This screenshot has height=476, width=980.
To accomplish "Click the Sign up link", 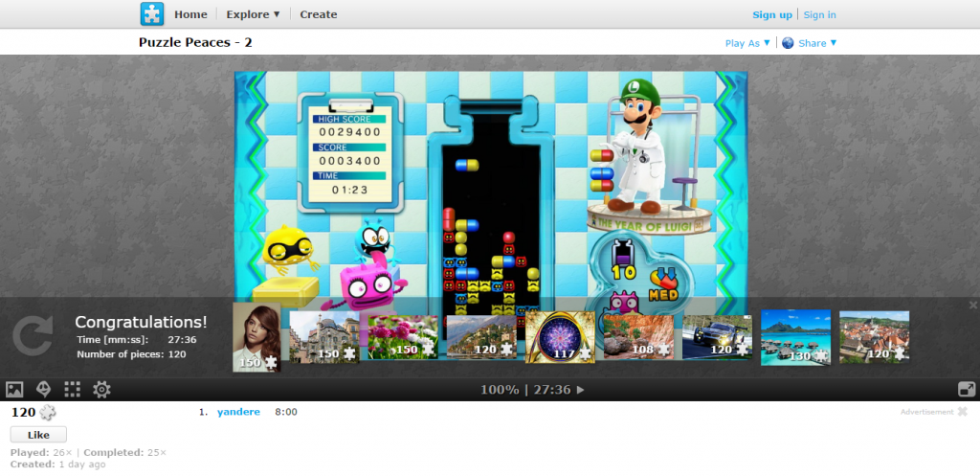I will pos(772,15).
